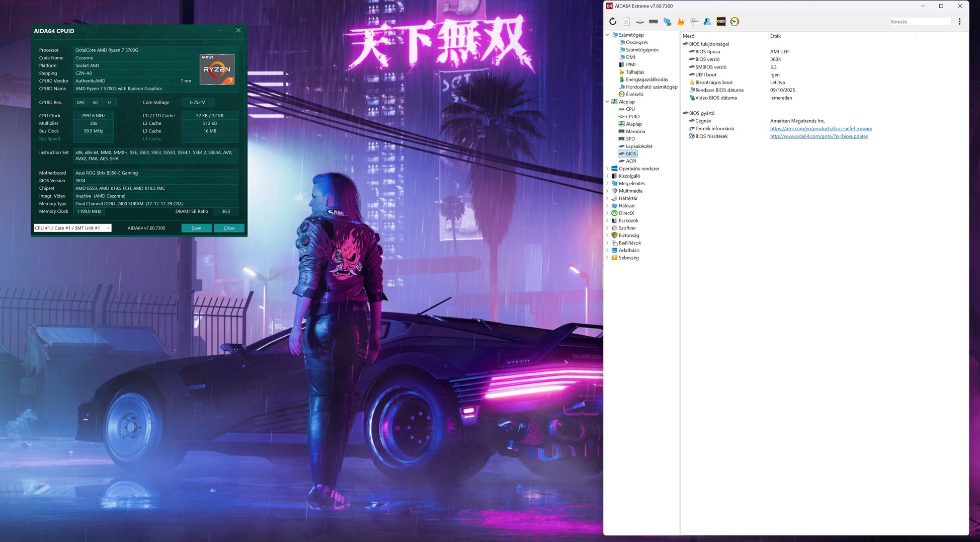Open the ami.com BIOS UEFI firmware link
Viewport: 980px width, 542px height.
[x=821, y=129]
